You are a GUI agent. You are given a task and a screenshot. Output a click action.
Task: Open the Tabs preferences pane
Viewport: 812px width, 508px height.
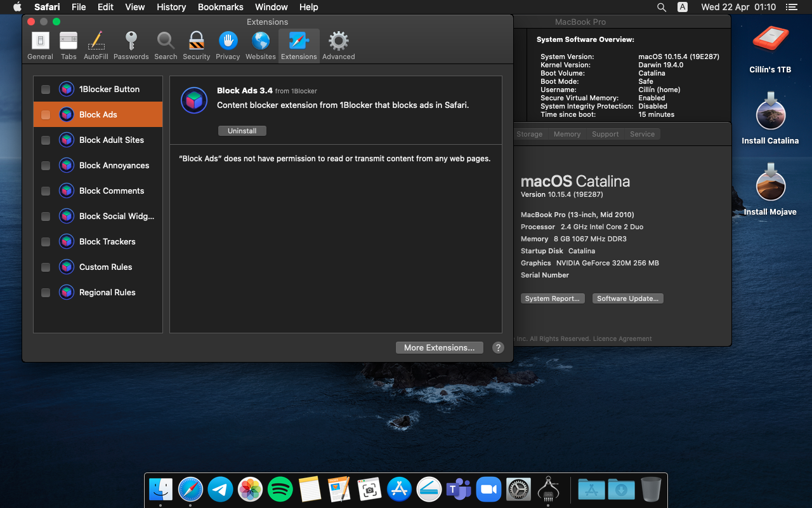(x=69, y=46)
